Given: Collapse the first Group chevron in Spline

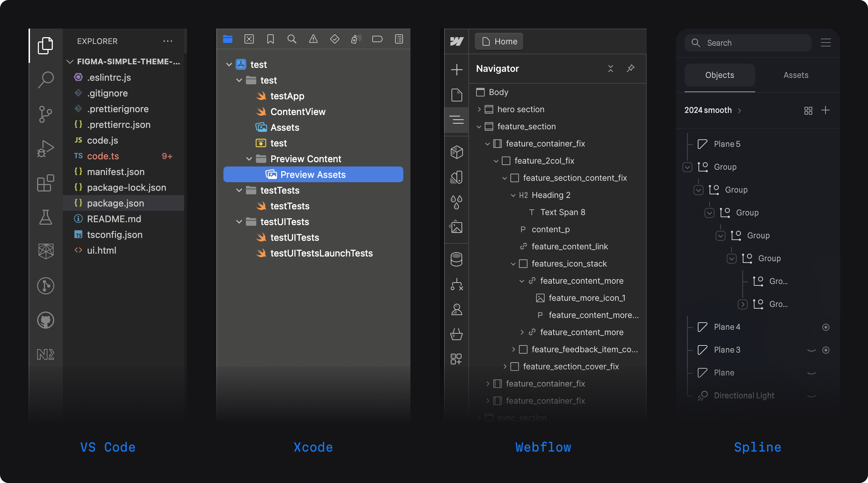Looking at the screenshot, I should [687, 167].
